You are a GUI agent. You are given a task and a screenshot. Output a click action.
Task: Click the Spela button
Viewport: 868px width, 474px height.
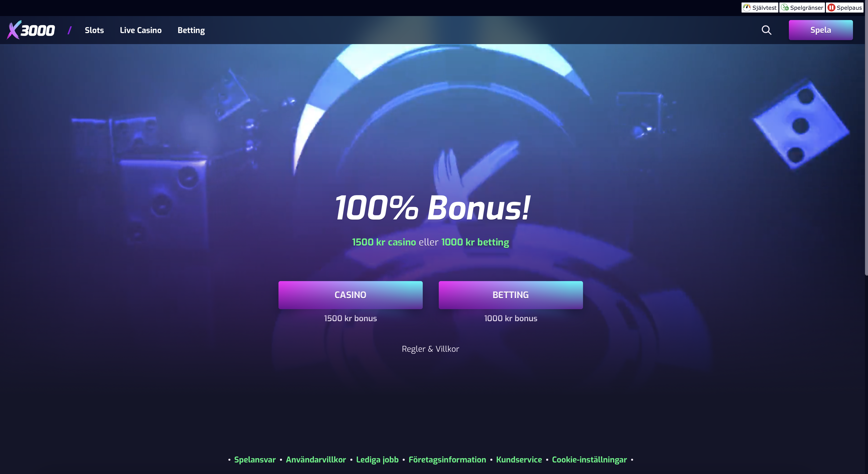(x=820, y=30)
